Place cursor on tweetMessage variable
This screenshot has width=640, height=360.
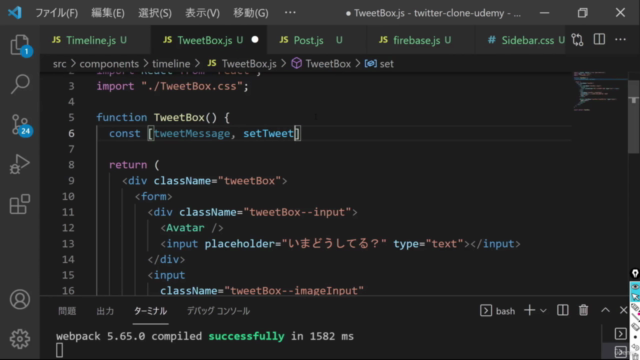(192, 133)
